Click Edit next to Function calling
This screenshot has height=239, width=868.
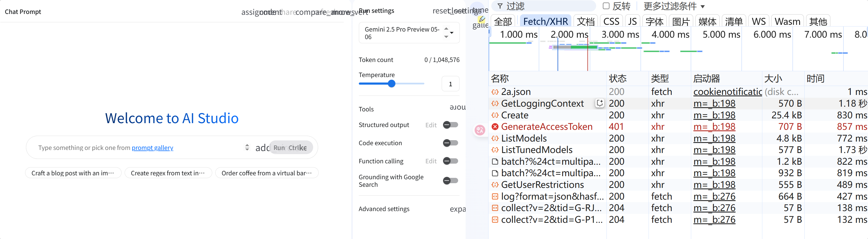pos(431,161)
